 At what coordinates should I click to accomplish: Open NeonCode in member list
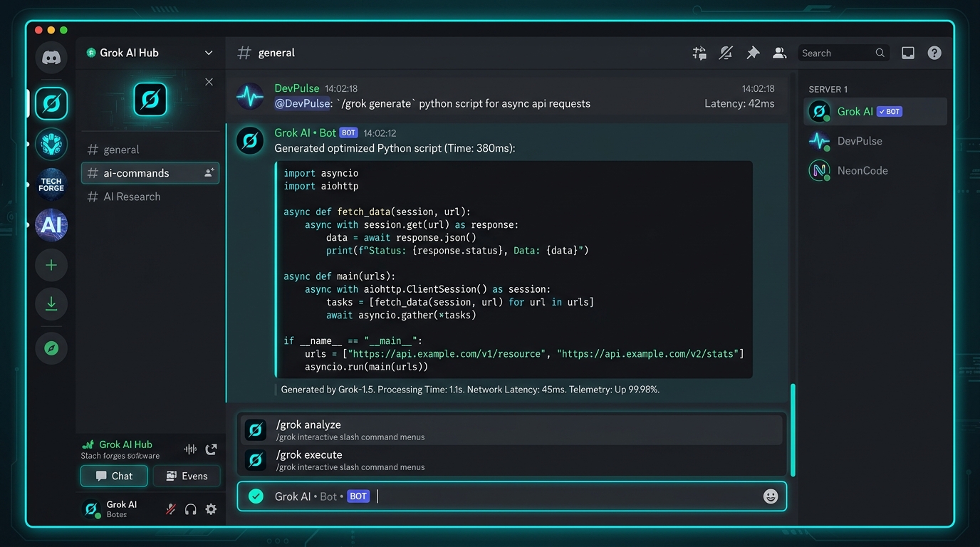pos(875,170)
